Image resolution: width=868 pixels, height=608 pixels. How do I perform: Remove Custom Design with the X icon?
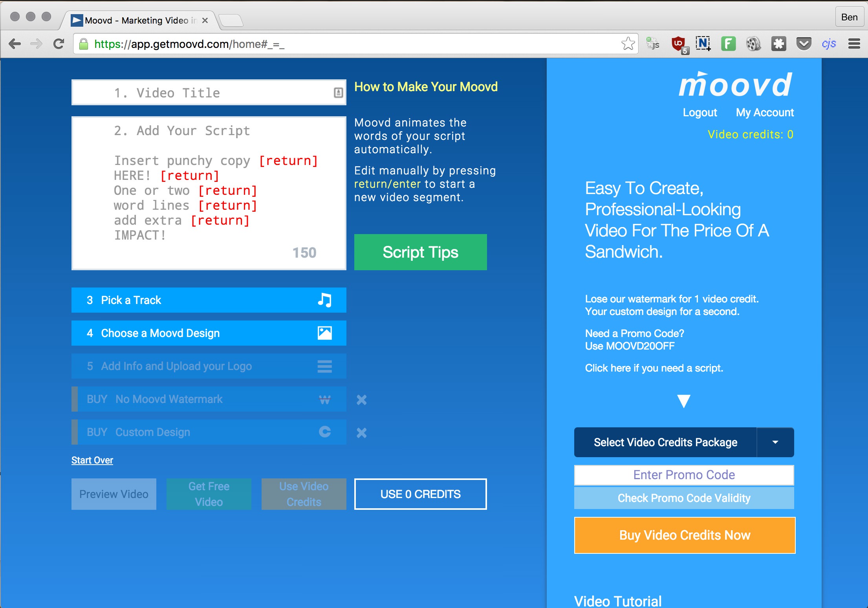click(361, 433)
